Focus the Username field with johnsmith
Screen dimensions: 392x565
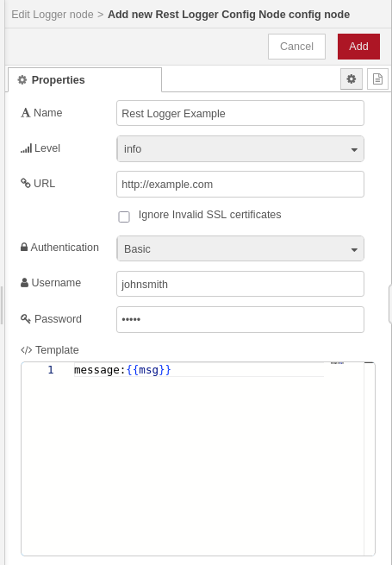(240, 285)
